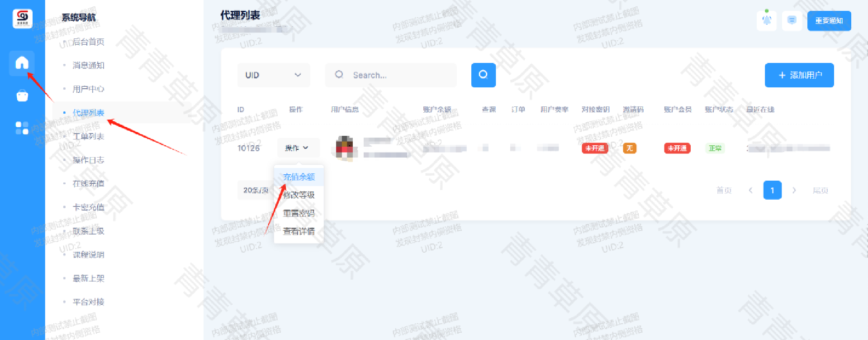
Task: Choose 重置密码 in the action menu
Action: point(299,213)
